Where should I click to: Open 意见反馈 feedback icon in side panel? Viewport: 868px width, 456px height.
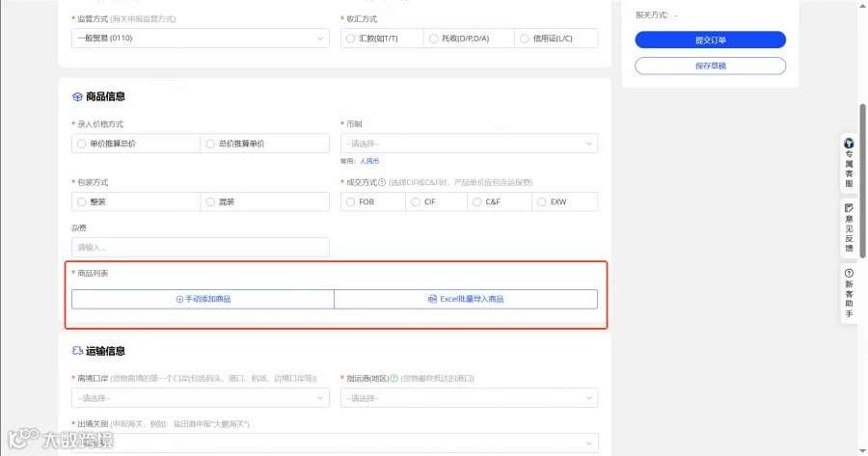pos(849,208)
